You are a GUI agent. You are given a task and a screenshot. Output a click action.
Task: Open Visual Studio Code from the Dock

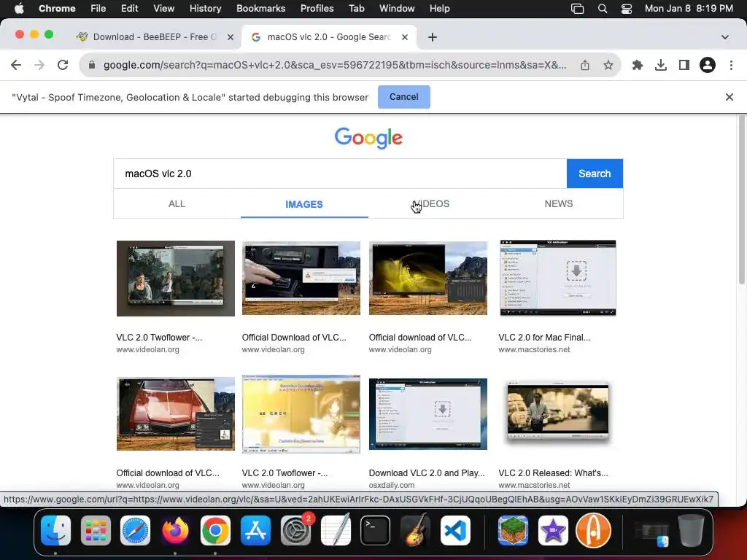coord(455,531)
